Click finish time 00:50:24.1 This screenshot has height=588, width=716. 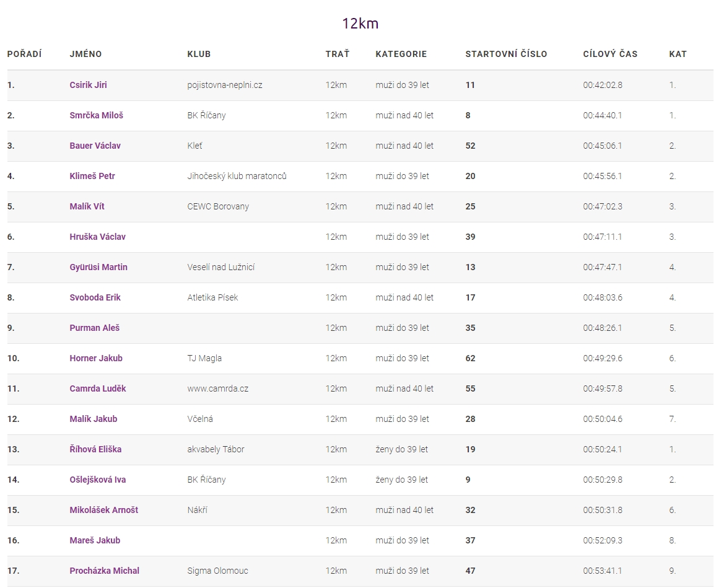pyautogui.click(x=602, y=449)
